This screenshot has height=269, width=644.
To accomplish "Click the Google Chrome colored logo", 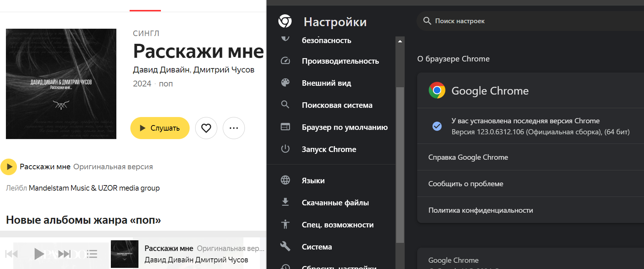I will 437,90.
